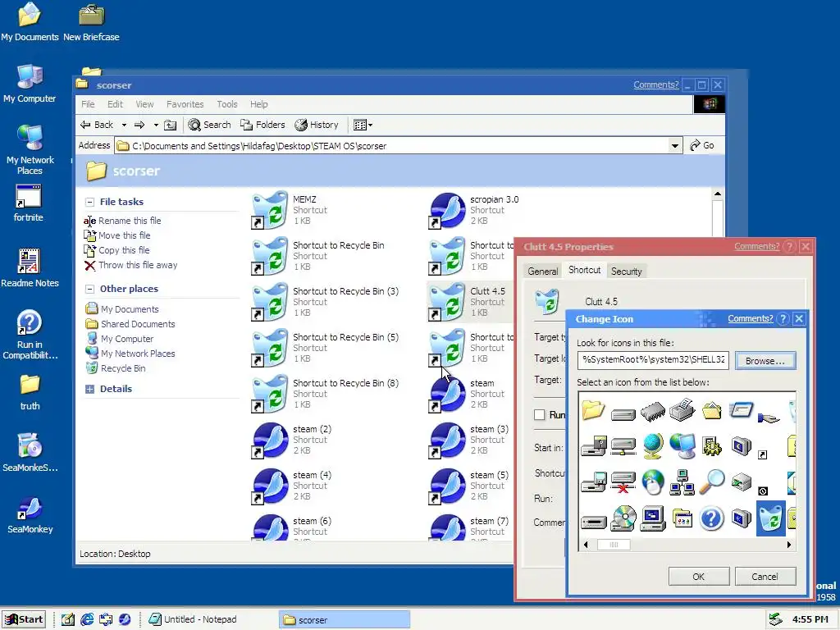The image size is (840, 630).
Task: Select the blue question mark help icon
Action: click(712, 518)
